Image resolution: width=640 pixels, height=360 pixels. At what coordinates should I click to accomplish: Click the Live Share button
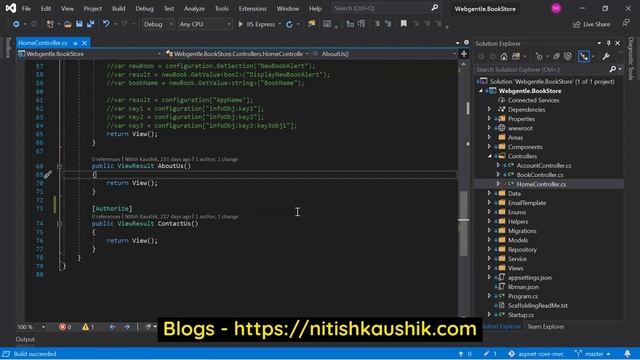pyautogui.click(x=591, y=24)
